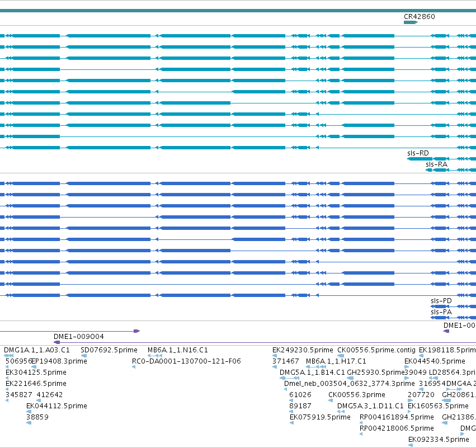Open the EP19408.3prime EST

tap(59, 361)
